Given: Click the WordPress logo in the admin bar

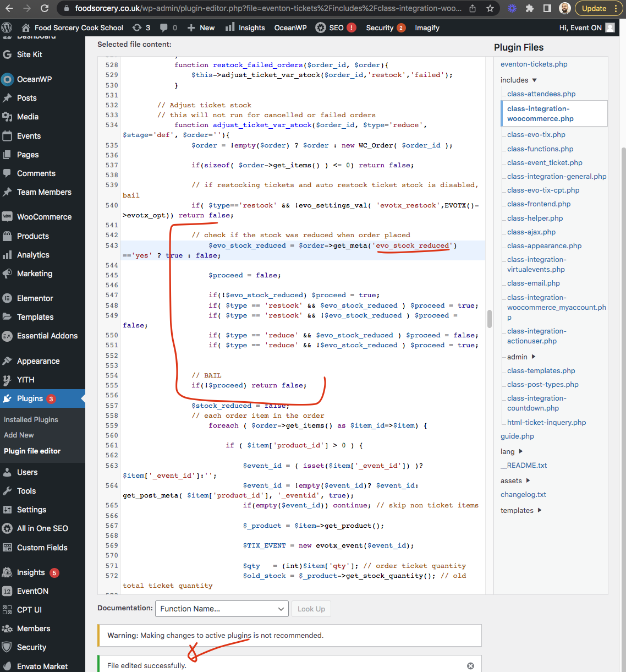Looking at the screenshot, I should (7, 28).
